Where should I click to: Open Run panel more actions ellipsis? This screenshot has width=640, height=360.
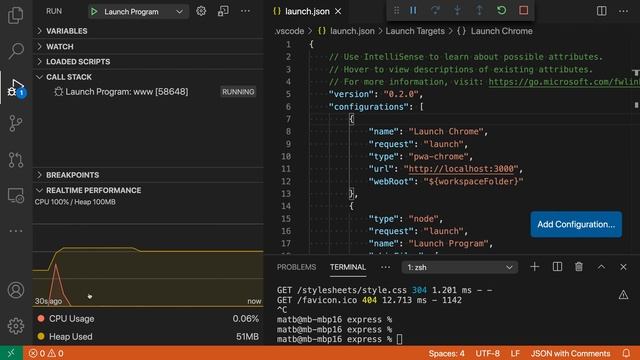coord(245,11)
